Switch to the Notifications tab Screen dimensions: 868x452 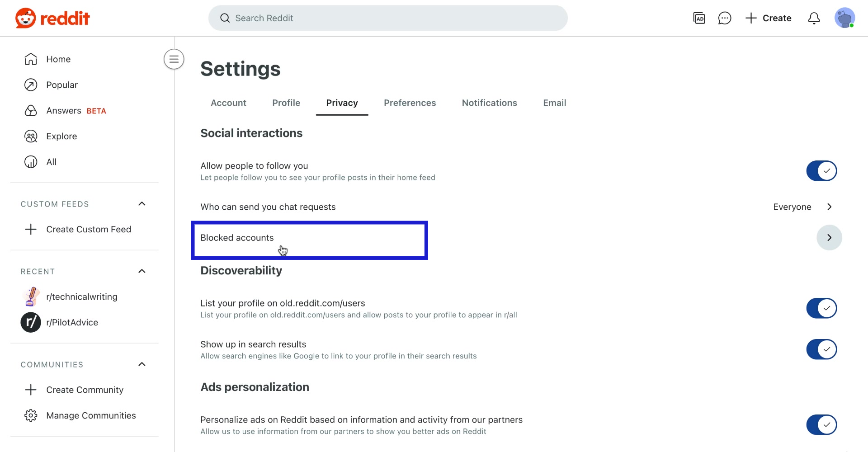(489, 103)
